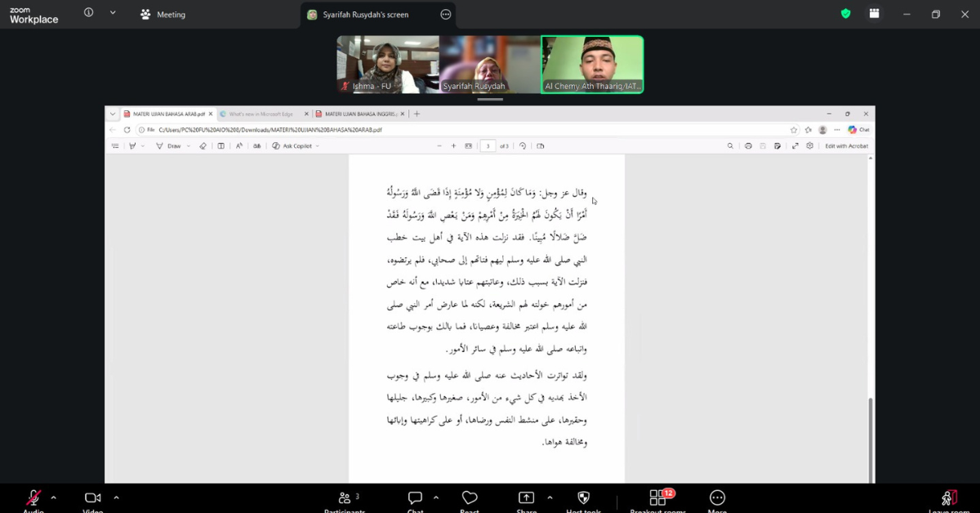
Task: Expand highlight color options arrow
Action: [143, 146]
